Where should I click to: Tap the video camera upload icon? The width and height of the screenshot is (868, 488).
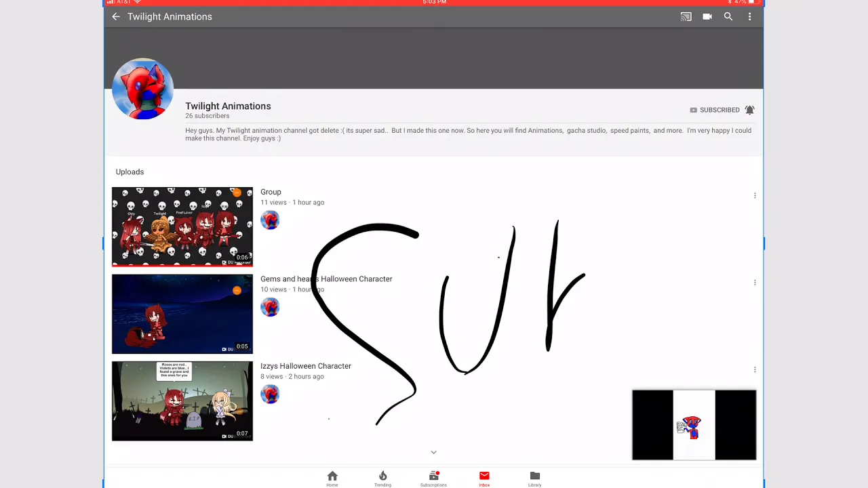(707, 17)
